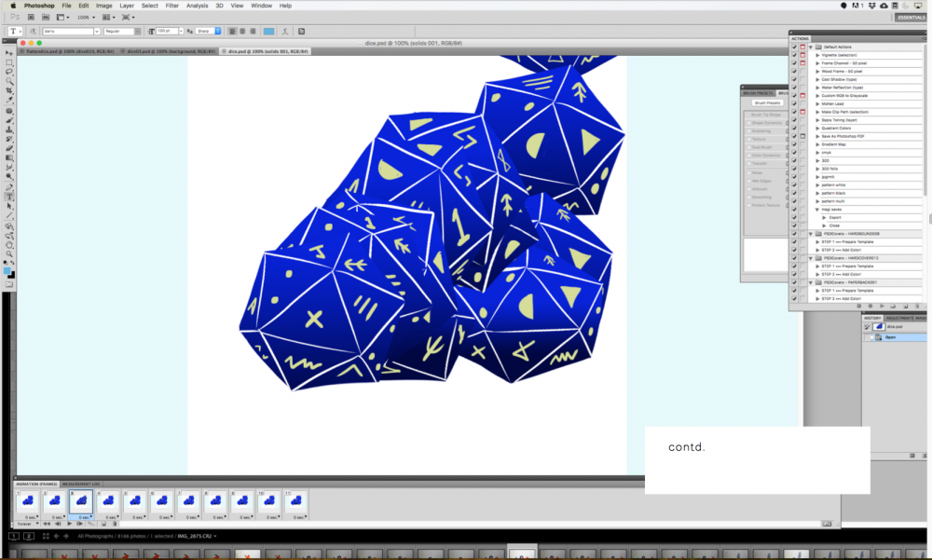Toggle dialog control for Save As Photoshop PDF
This screenshot has height=560, width=932.
click(802, 136)
